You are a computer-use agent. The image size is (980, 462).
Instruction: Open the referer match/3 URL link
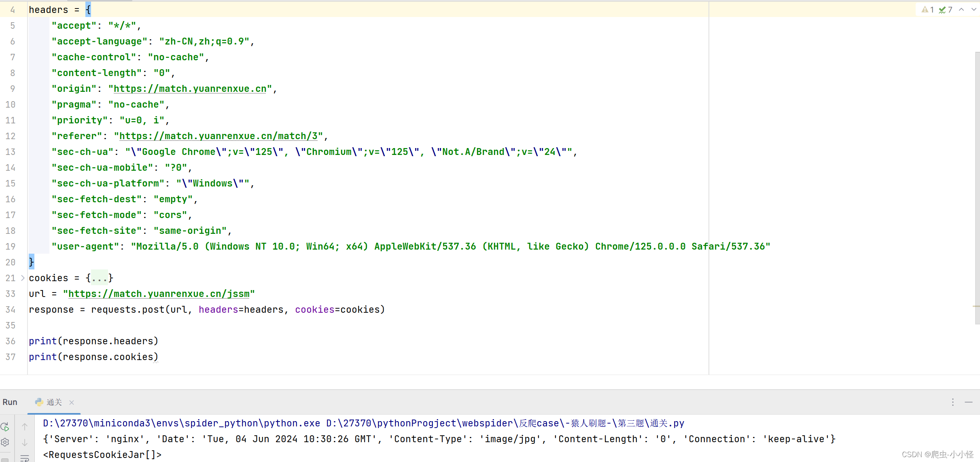click(x=218, y=136)
